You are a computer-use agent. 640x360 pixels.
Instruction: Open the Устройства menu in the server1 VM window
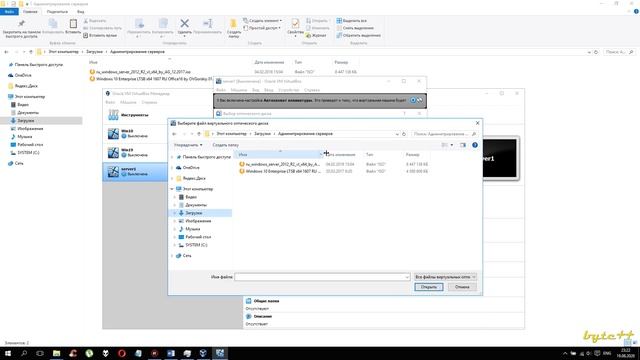pyautogui.click(x=288, y=90)
